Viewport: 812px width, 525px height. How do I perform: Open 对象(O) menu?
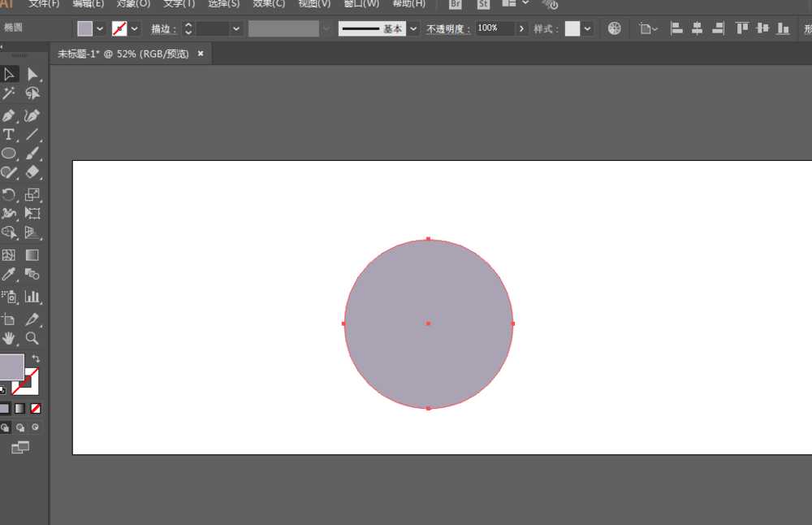[x=133, y=3]
